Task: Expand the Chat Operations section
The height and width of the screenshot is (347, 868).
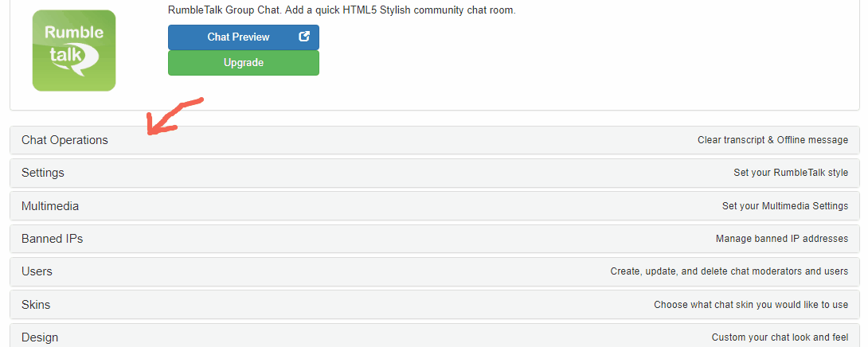Action: tap(65, 140)
